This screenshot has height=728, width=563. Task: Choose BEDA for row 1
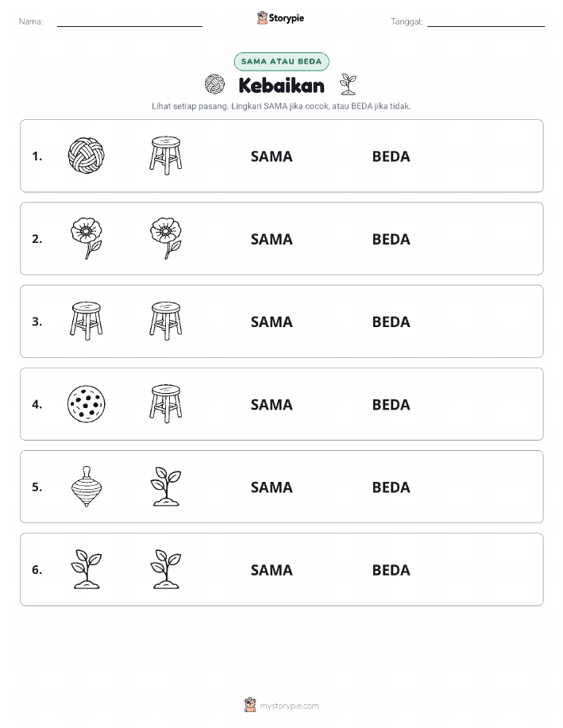click(x=391, y=156)
